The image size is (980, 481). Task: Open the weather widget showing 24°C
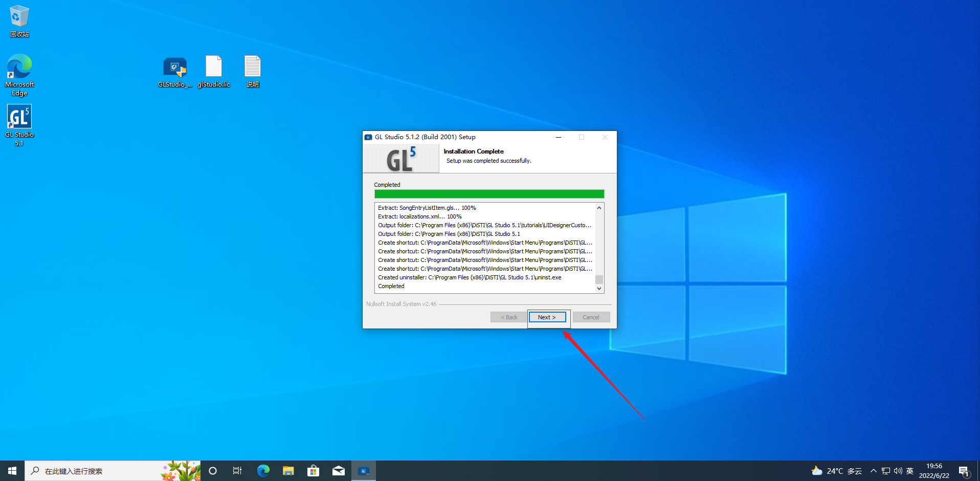tap(837, 471)
